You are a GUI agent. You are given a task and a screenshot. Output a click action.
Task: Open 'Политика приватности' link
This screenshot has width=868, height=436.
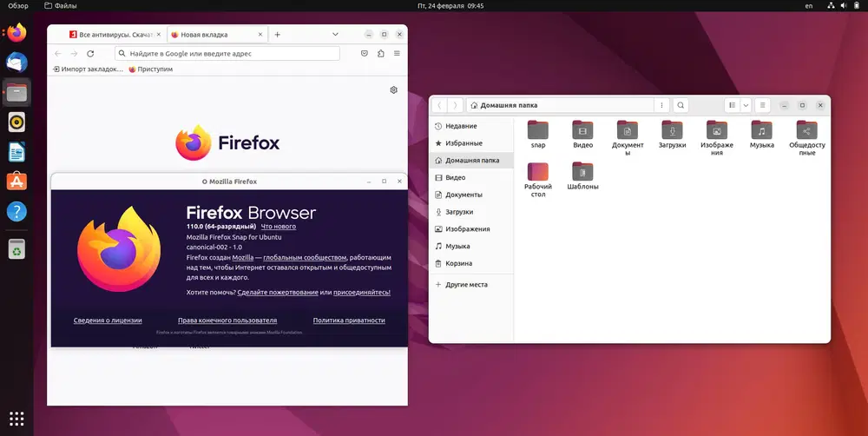coord(349,320)
